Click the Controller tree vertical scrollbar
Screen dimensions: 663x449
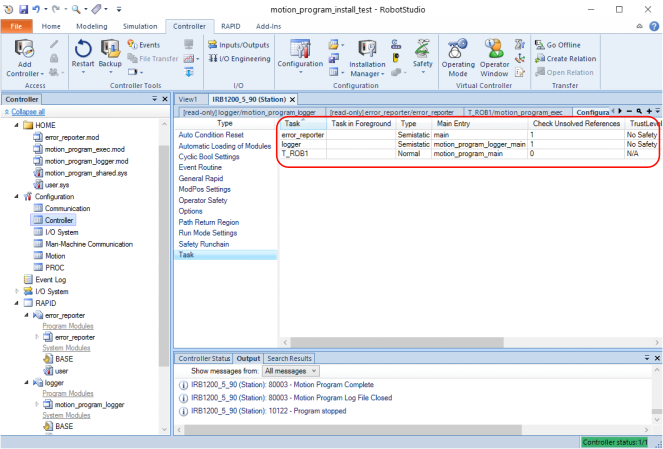pos(164,256)
